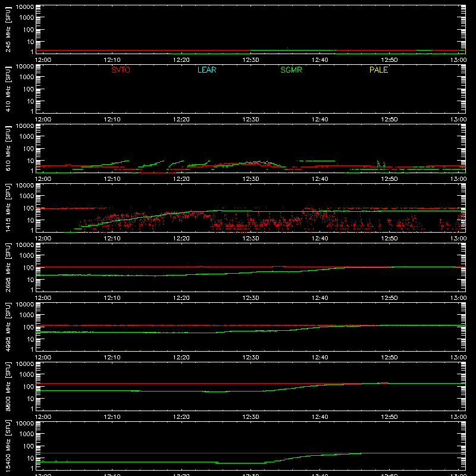Image resolution: width=476 pixels, height=476 pixels.
Task: Click 12:30 time label under 245 MHz panel
Action: click(x=250, y=60)
